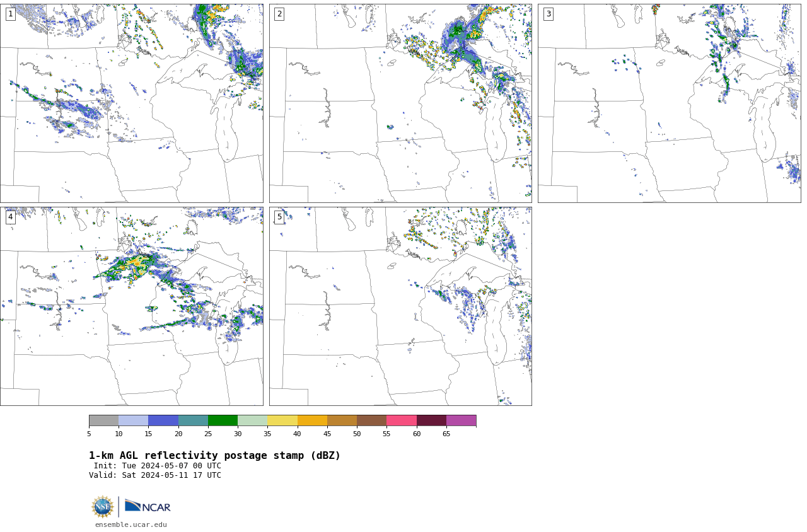Click the colorbar tick label 65
Viewport: 807px width, 532px height.
pos(446,434)
